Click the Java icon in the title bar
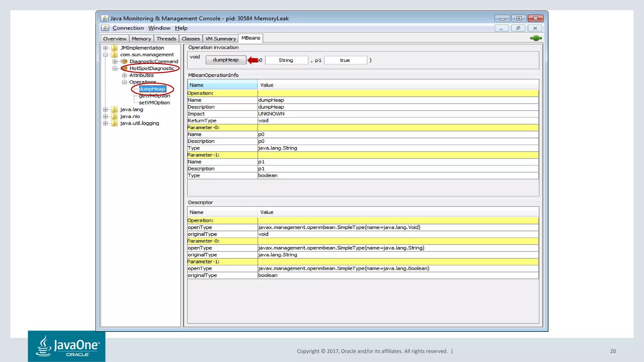The width and height of the screenshot is (644, 362). click(105, 18)
